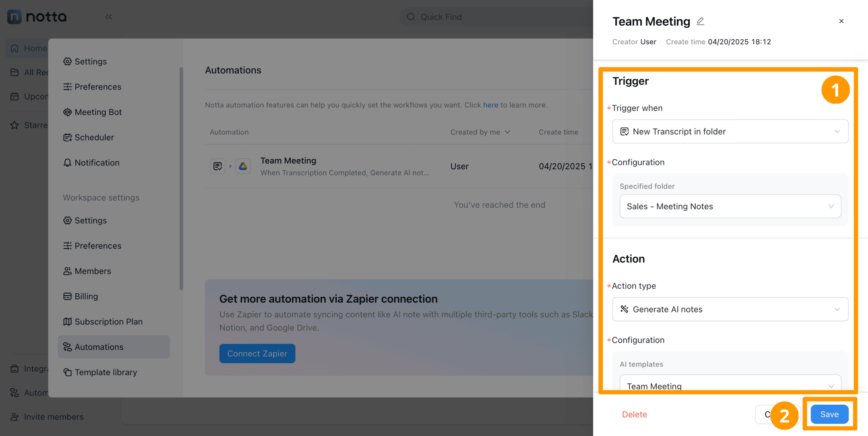The width and height of the screenshot is (868, 436).
Task: Open the Members page
Action: pos(87,271)
